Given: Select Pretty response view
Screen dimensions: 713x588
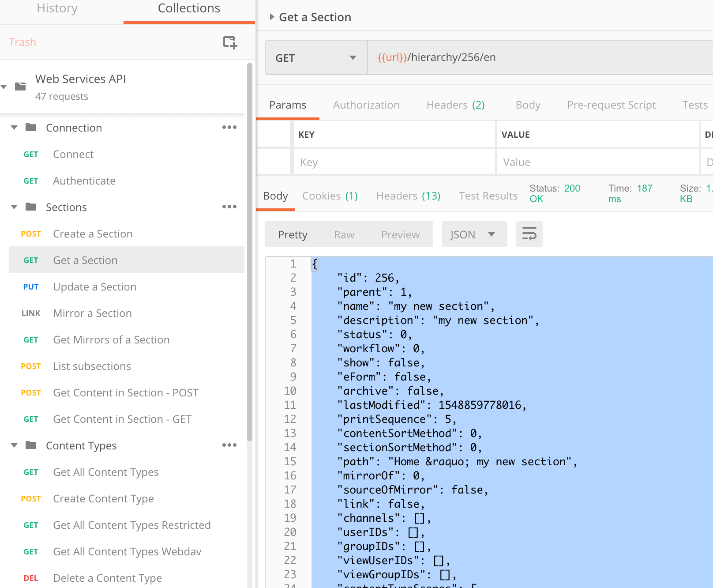Looking at the screenshot, I should (292, 235).
